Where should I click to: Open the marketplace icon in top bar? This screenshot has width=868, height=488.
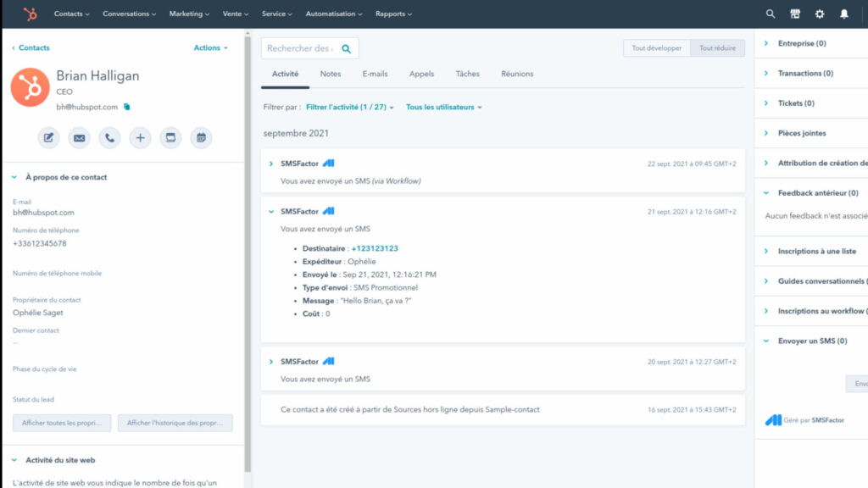coord(795,14)
